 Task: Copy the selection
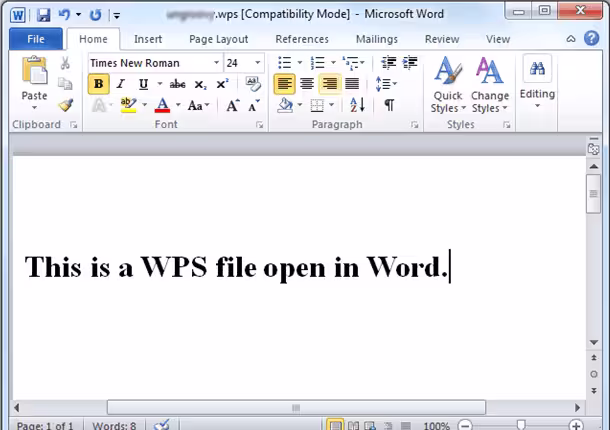[x=65, y=84]
